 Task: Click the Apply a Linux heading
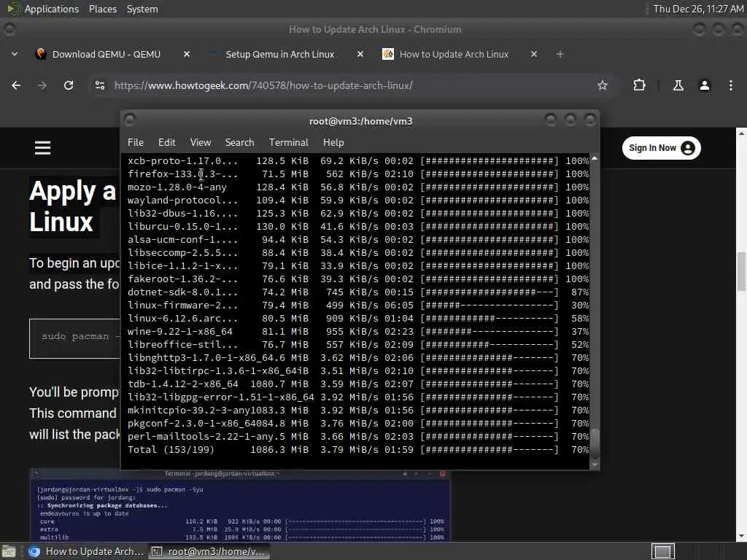pos(72,206)
